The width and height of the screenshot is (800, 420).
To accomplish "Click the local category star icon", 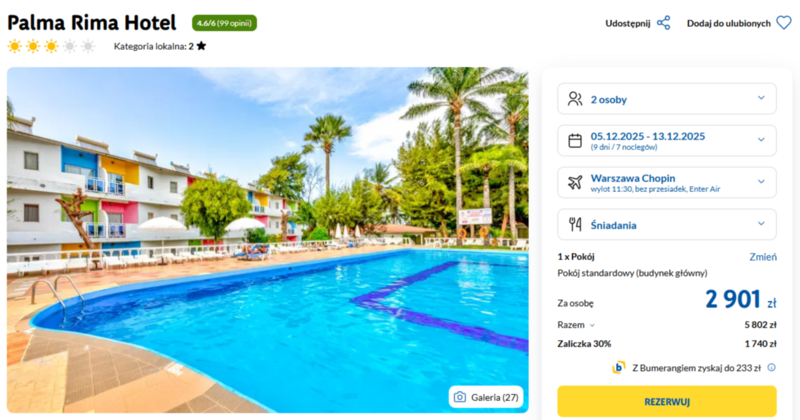I will pos(202,46).
